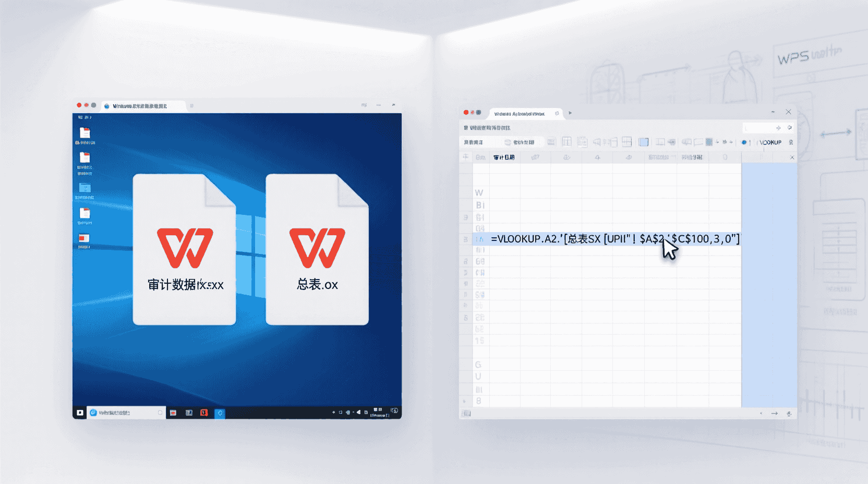This screenshot has height=484, width=868.
Task: Open the 总表 WPS file icon
Action: 317,249
